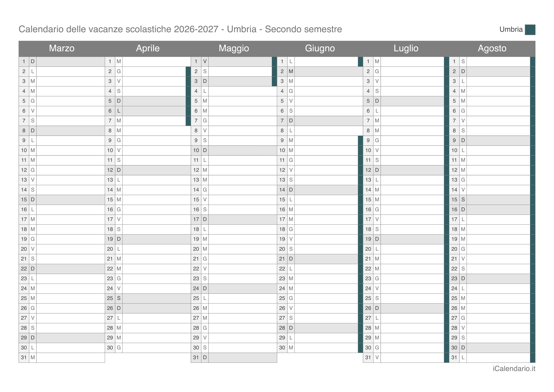Click day number 1 in Aprile
554x392 pixels.
pos(110,62)
